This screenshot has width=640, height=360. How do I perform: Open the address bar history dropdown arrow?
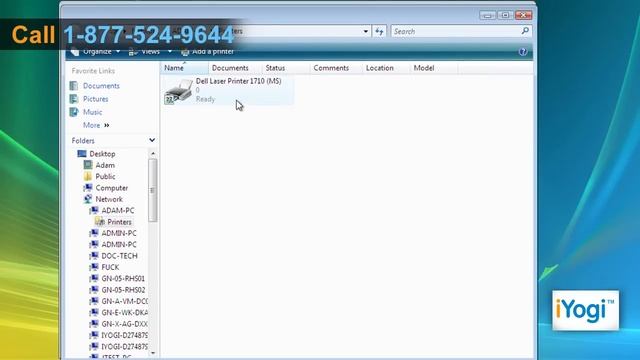coord(366,31)
